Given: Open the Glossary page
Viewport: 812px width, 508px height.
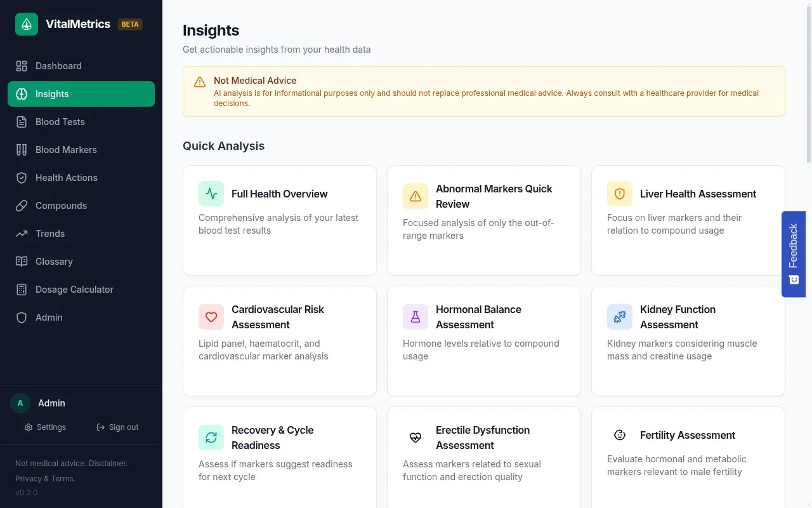Looking at the screenshot, I should coord(54,262).
